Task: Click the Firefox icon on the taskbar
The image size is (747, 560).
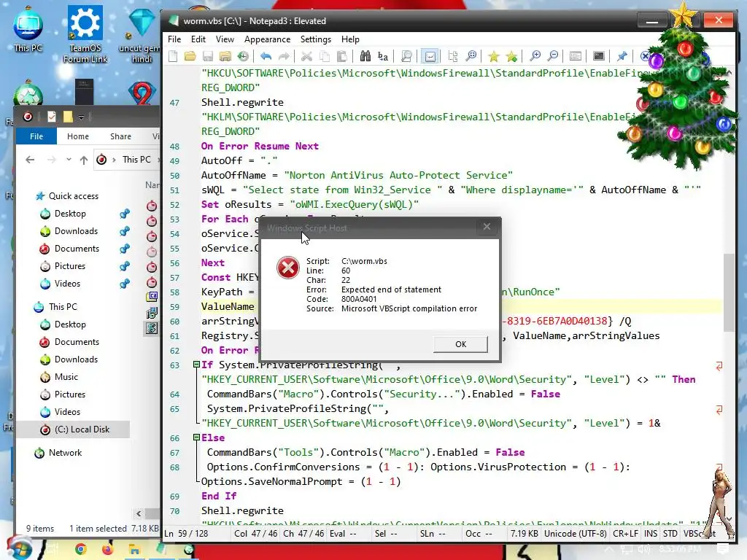Action: [107, 550]
